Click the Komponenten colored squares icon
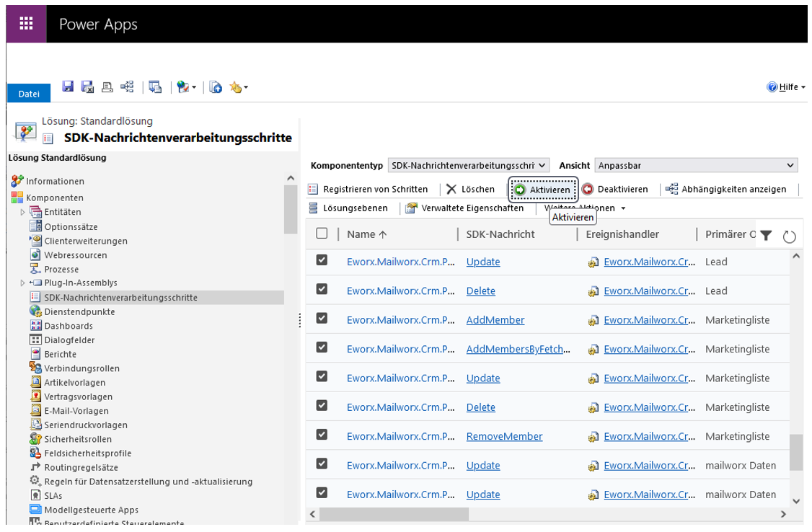812x532 pixels. 17,198
